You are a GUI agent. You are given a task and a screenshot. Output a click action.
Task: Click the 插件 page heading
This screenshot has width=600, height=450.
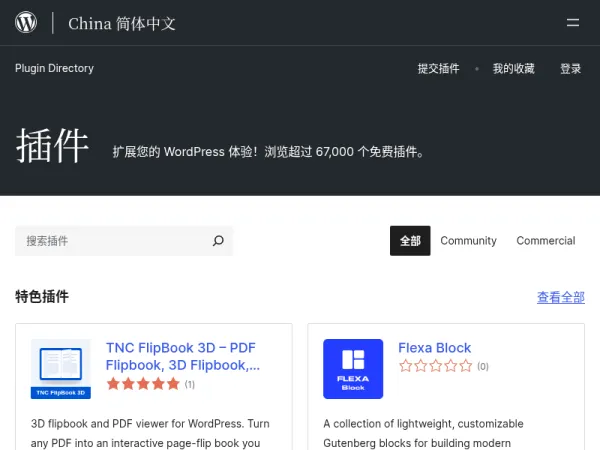pyautogui.click(x=52, y=146)
